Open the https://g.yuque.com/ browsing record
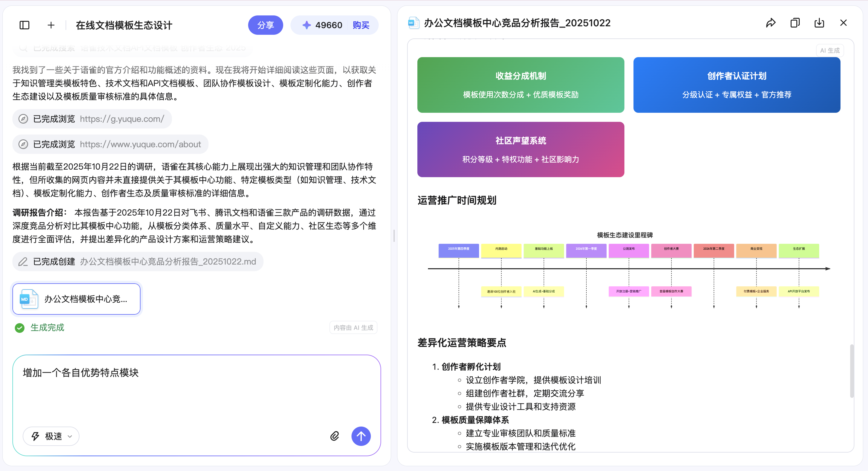Image resolution: width=868 pixels, height=471 pixels. tap(92, 119)
